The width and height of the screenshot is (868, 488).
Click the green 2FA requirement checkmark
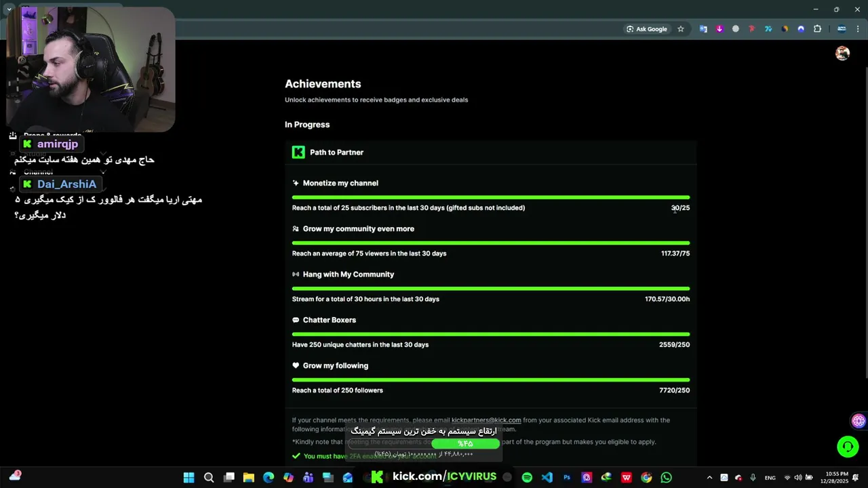(296, 456)
